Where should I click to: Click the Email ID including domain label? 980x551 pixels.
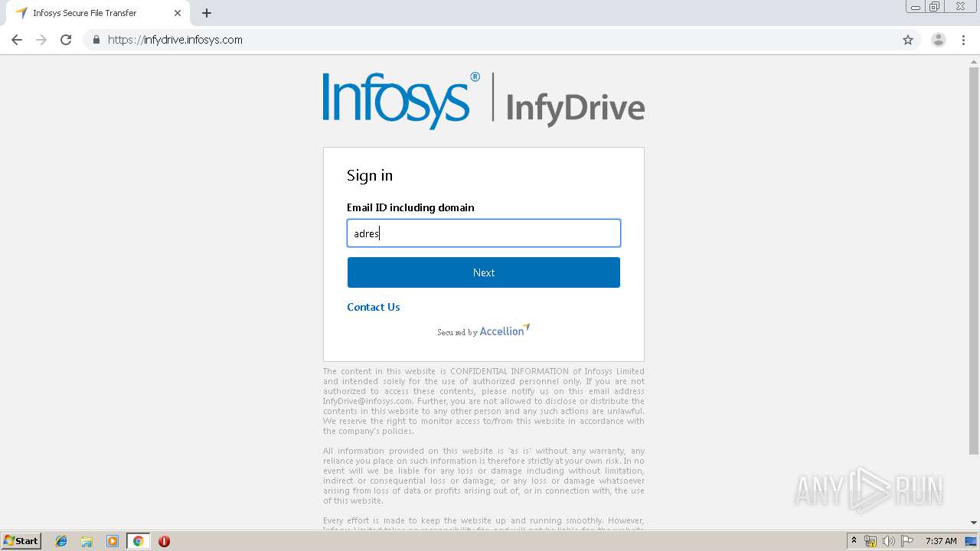(410, 207)
